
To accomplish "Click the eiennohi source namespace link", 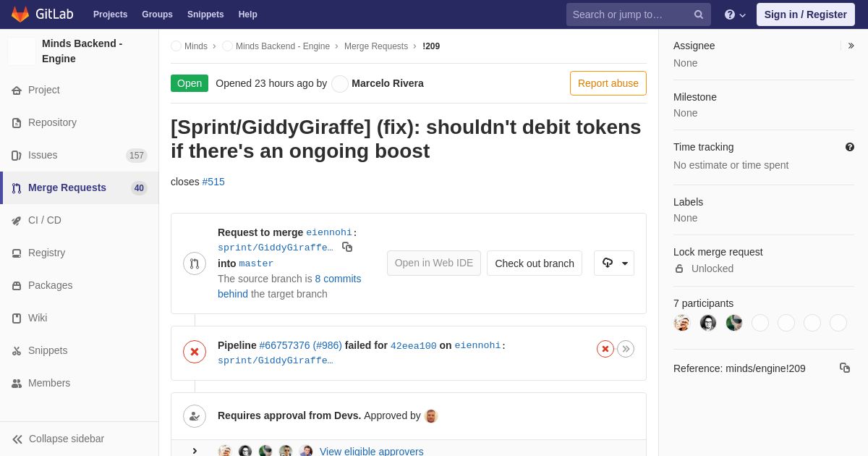I will [x=329, y=232].
